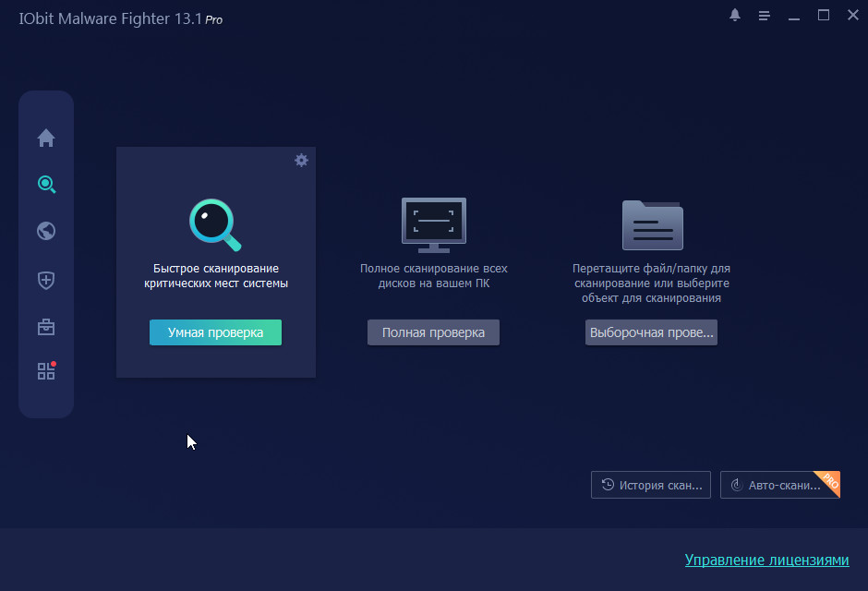Open Action Center grid icon with red dot
Viewport: 868px width, 591px height.
pos(46,371)
